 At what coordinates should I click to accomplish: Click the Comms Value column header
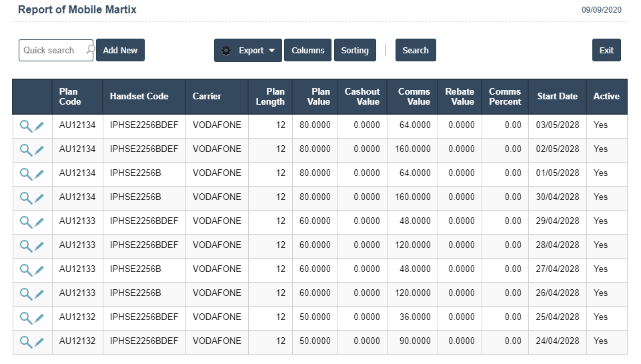tap(414, 97)
